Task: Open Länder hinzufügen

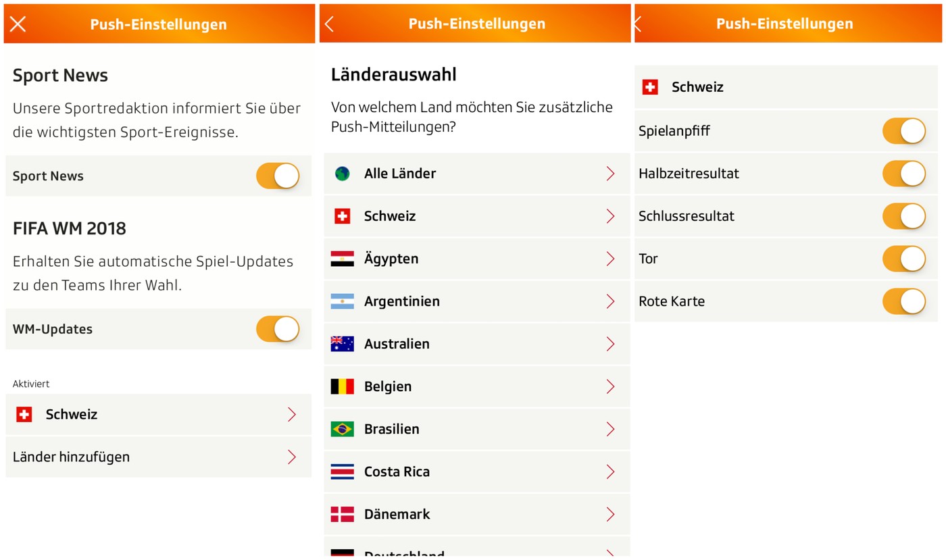Action: click(x=158, y=457)
